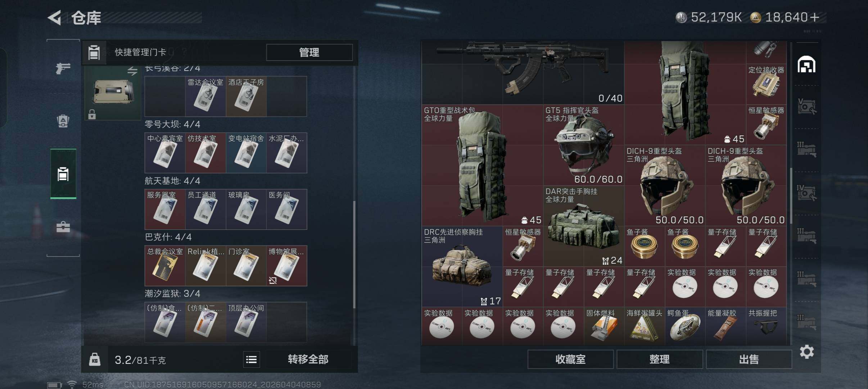Viewport: 868px width, 389px height.
Task: Click the 管理 button
Action: click(309, 52)
